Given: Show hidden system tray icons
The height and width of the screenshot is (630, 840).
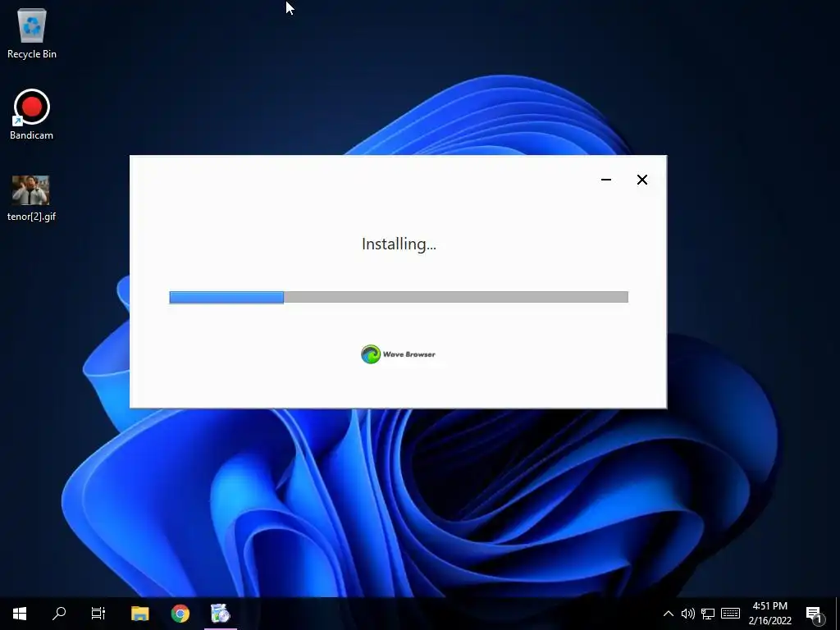Looking at the screenshot, I should point(668,614).
